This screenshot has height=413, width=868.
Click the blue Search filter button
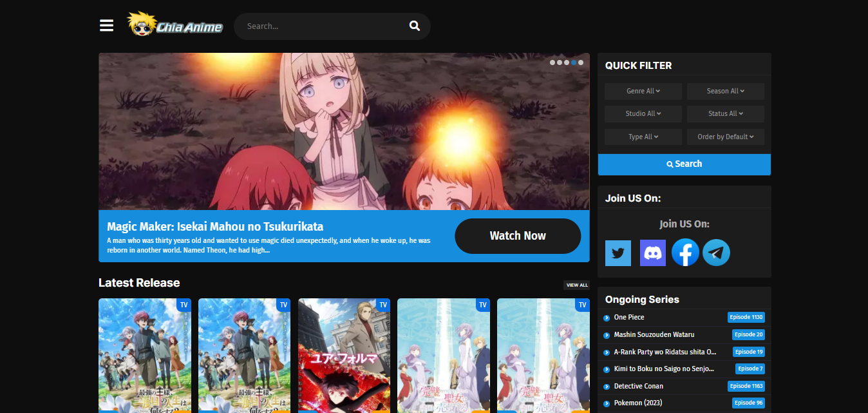click(x=684, y=164)
